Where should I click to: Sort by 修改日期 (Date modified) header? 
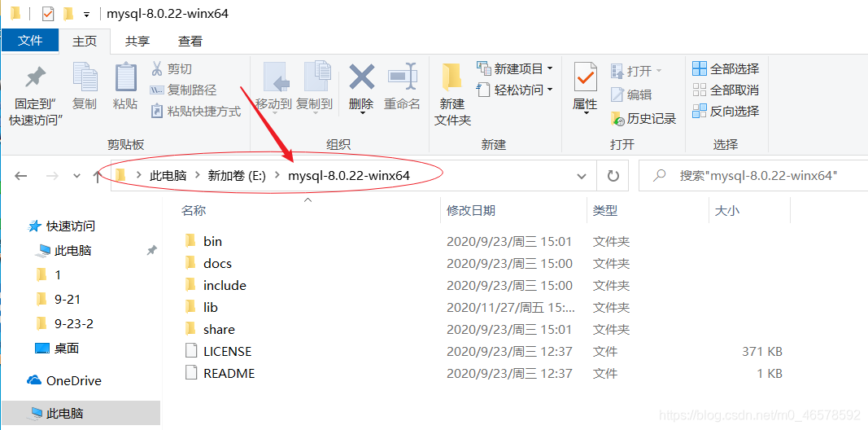471,211
